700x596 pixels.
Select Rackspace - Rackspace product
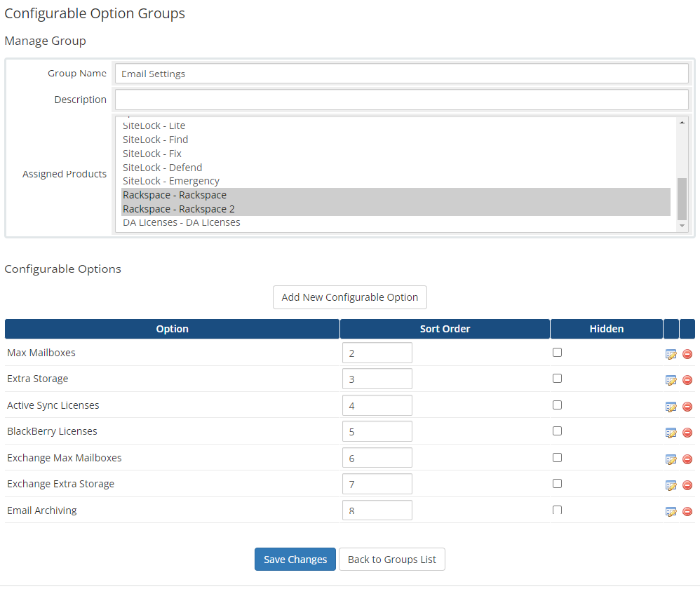pyautogui.click(x=396, y=195)
